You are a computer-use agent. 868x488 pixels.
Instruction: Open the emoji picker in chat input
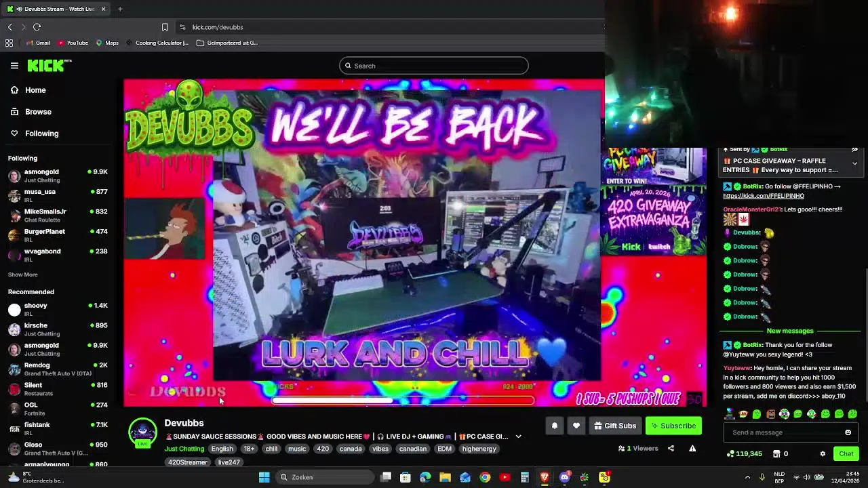(x=848, y=432)
